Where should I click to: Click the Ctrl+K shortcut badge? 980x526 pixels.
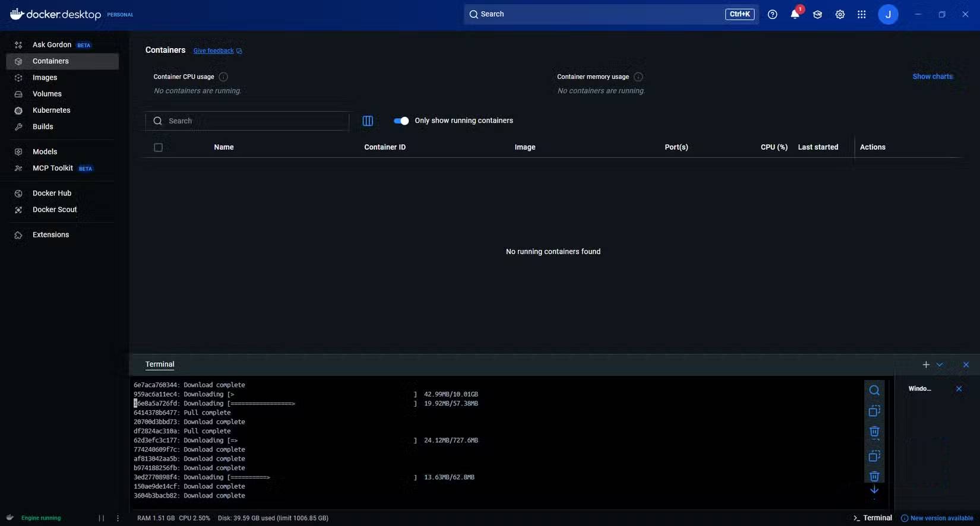(739, 14)
